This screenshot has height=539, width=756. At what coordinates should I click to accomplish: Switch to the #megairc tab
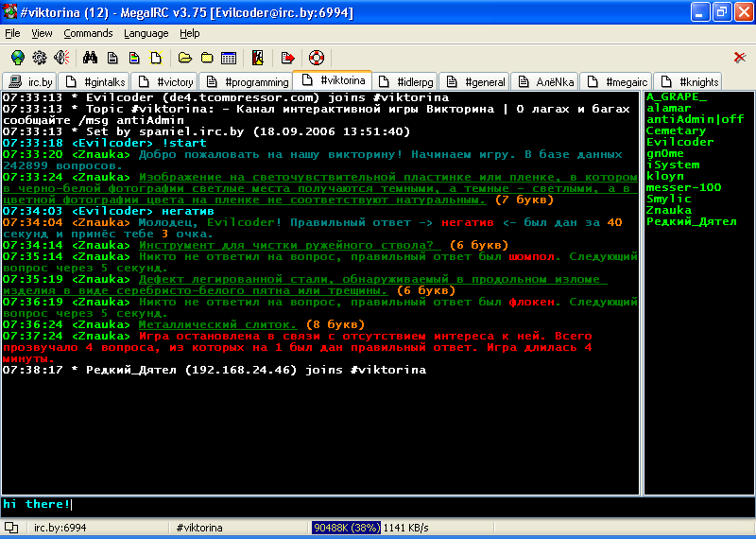pos(616,81)
